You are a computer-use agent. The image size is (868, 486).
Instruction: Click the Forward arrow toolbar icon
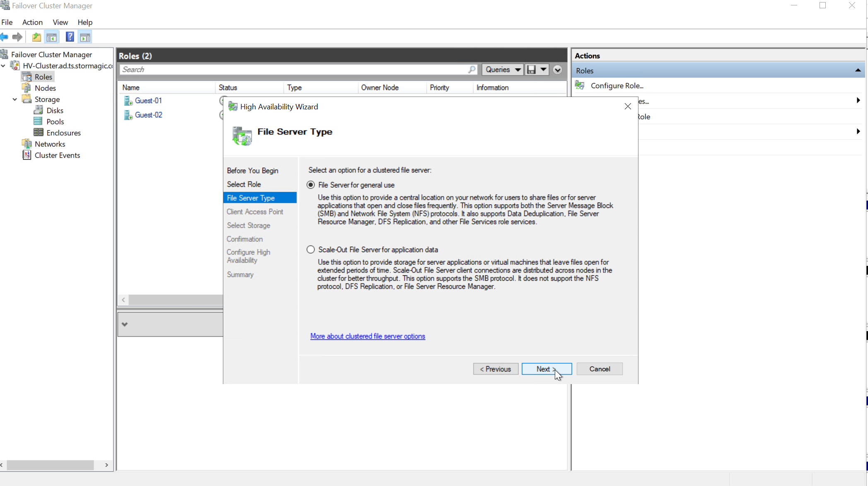pyautogui.click(x=17, y=37)
